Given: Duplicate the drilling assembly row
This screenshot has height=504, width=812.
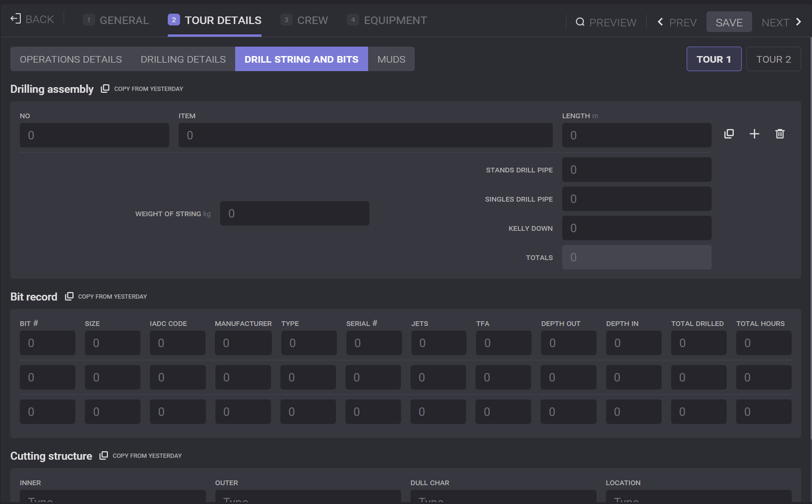Looking at the screenshot, I should tap(729, 134).
